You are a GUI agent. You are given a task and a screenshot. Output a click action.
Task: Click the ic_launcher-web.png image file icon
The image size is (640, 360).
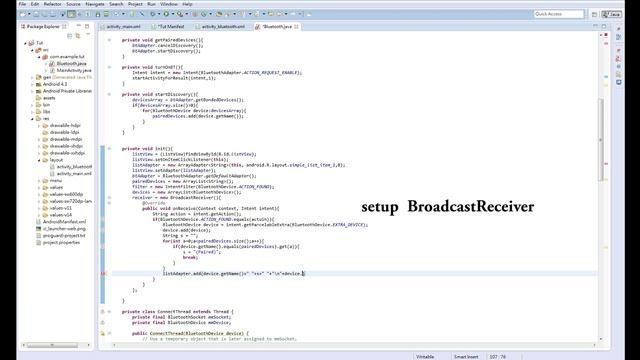[x=38, y=229]
